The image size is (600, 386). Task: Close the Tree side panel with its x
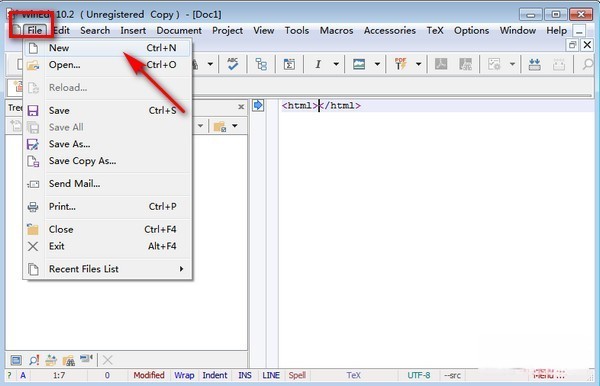241,107
